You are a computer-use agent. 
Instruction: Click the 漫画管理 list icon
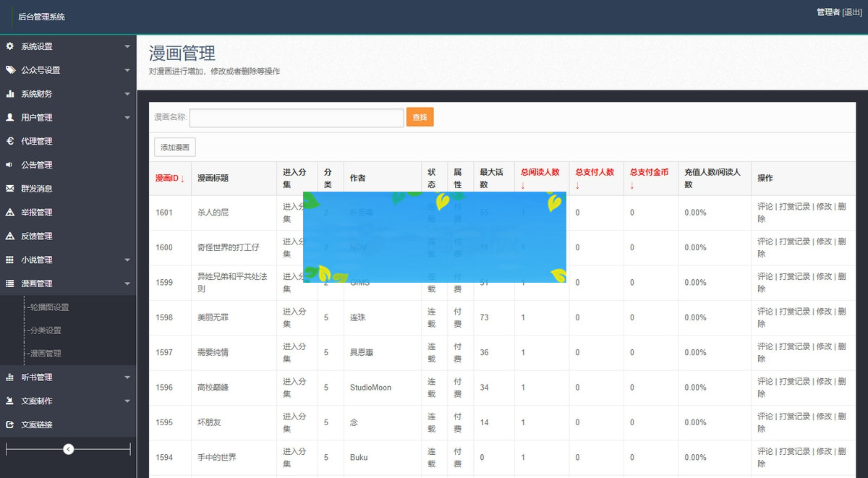point(9,283)
